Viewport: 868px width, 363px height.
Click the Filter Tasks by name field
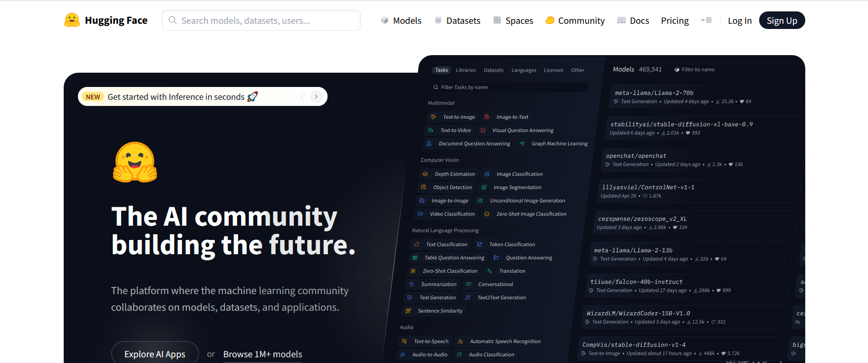[x=509, y=87]
